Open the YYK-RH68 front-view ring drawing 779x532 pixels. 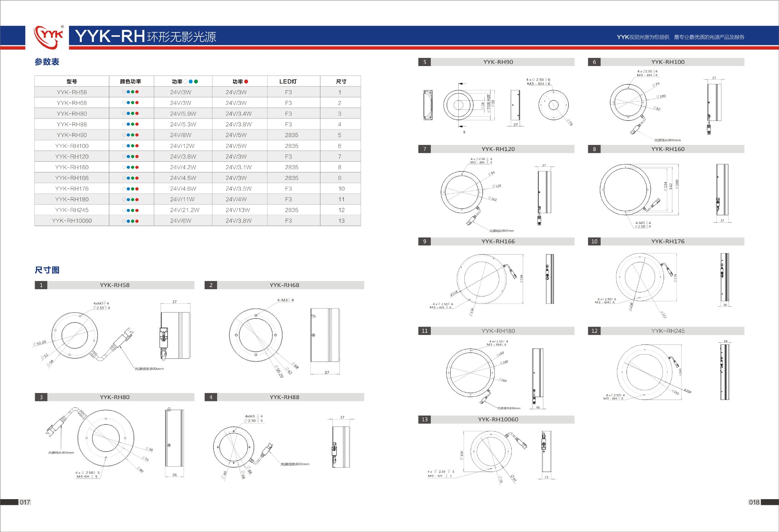click(256, 335)
